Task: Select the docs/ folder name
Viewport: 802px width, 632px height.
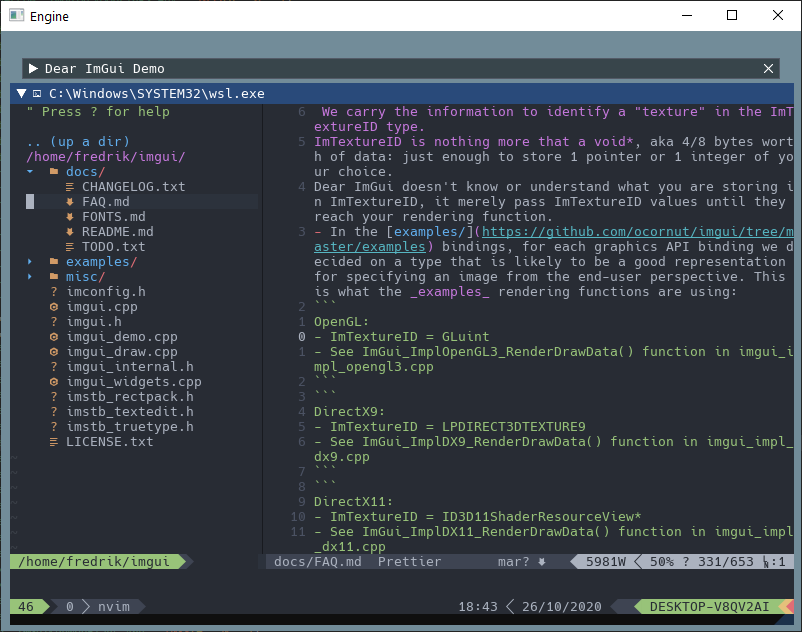Action: pos(85,172)
